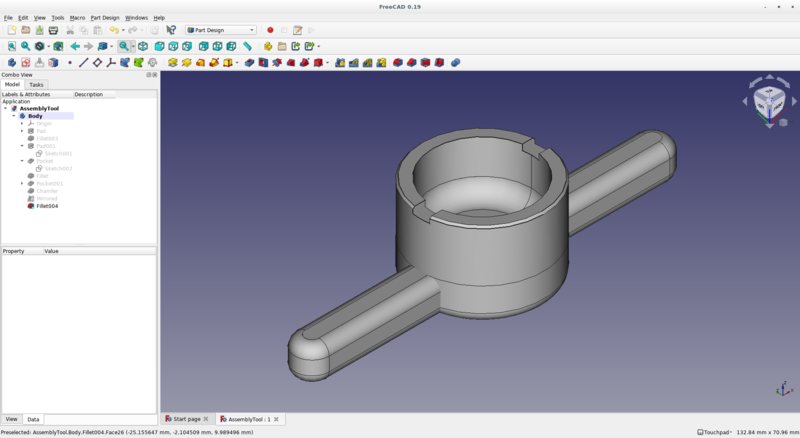
Task: Click the Touchpad navigation style button
Action: [714, 432]
